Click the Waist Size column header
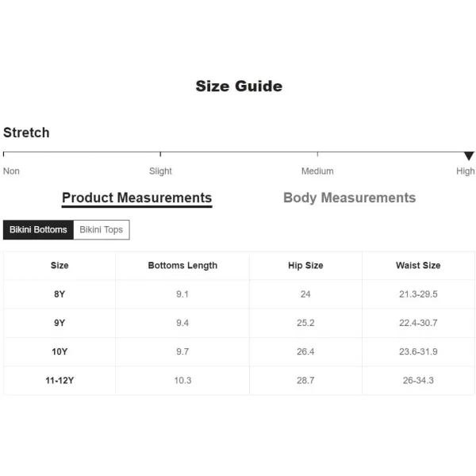 tap(418, 265)
